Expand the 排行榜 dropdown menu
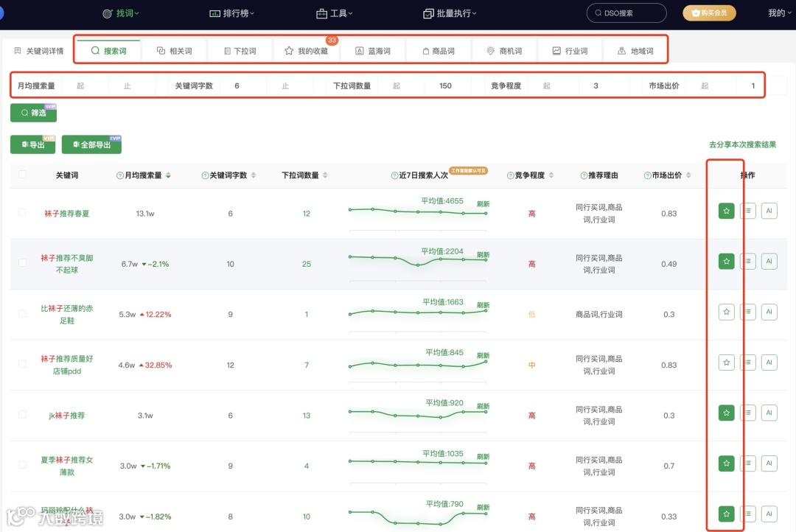Screen dimensions: 796x532 pyautogui.click(x=232, y=13)
